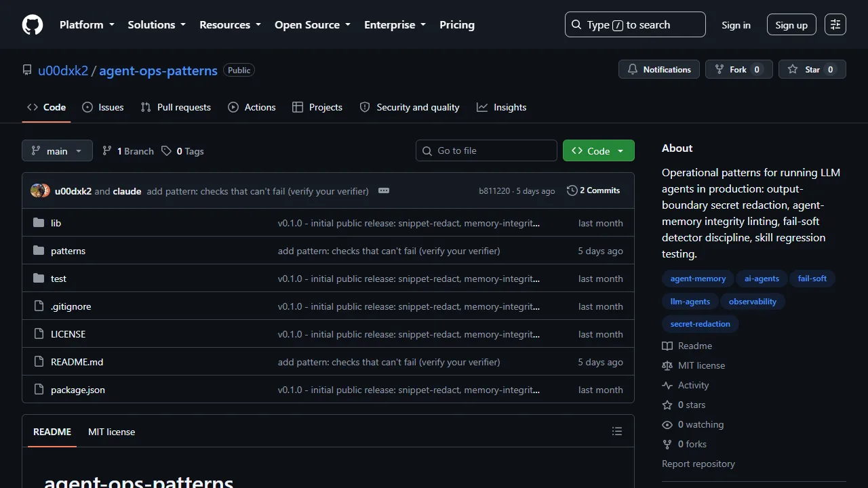Open the Pricing page link
Image resolution: width=868 pixels, height=488 pixels.
pos(457,25)
